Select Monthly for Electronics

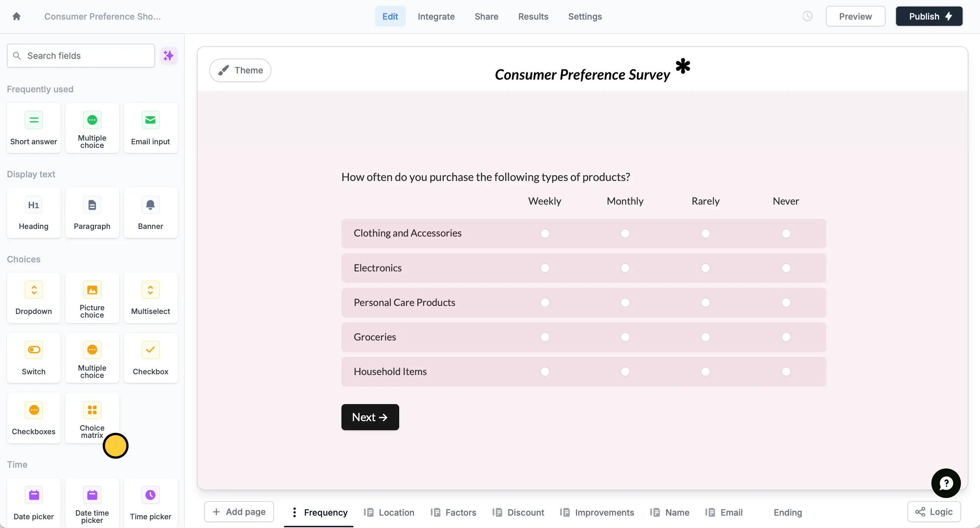pyautogui.click(x=625, y=268)
